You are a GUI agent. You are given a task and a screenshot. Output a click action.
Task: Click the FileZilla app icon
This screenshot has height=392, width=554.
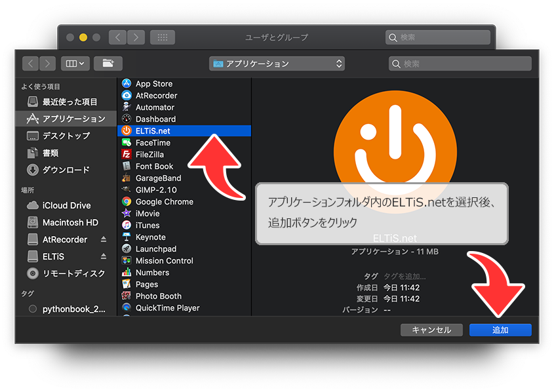(127, 154)
